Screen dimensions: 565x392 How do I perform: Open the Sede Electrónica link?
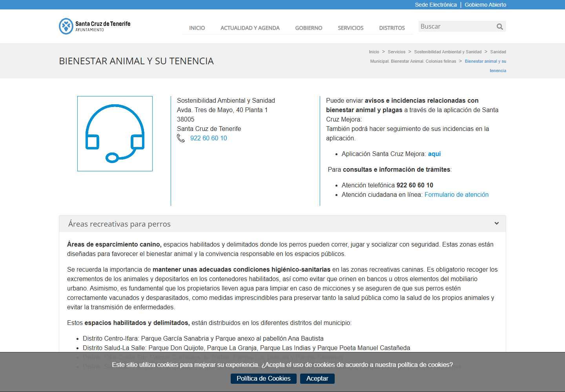436,5
